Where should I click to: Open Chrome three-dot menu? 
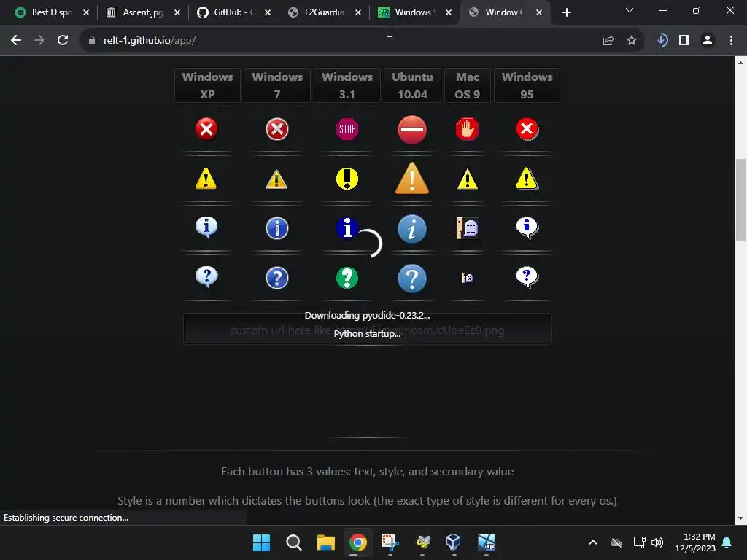731,41
